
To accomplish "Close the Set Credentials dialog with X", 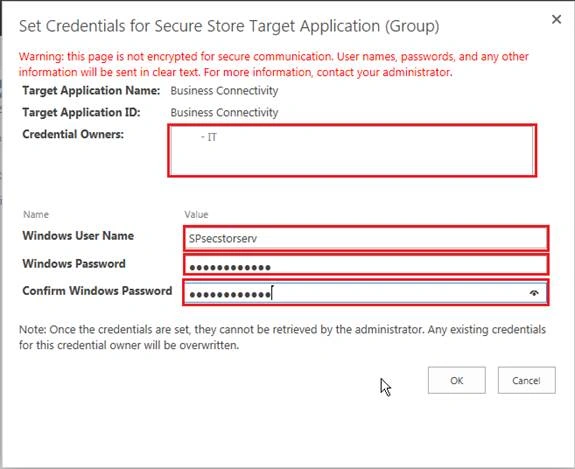I will 556,19.
